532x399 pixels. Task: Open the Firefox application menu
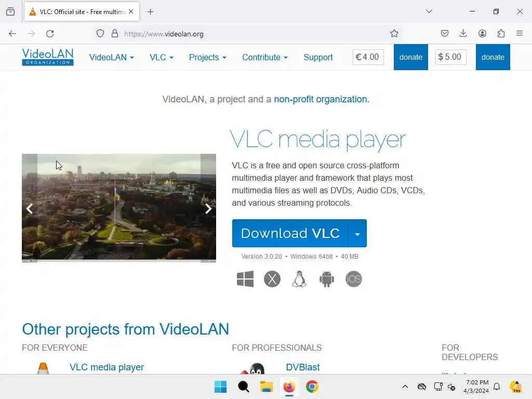pos(520,33)
